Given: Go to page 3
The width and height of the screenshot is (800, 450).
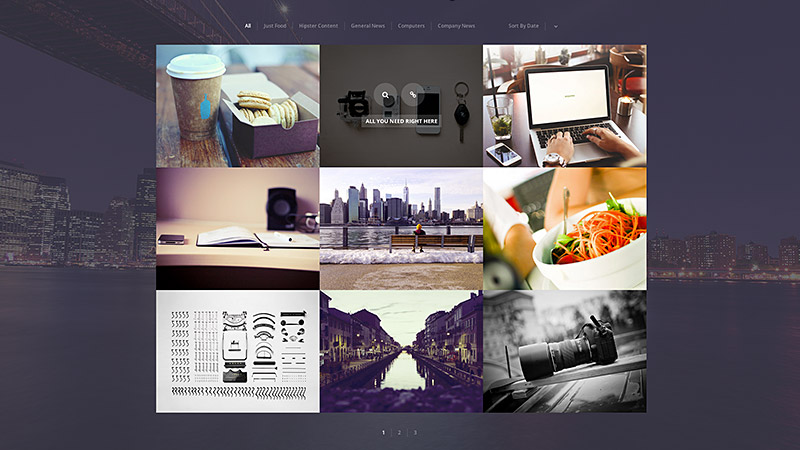Looking at the screenshot, I should 415,432.
